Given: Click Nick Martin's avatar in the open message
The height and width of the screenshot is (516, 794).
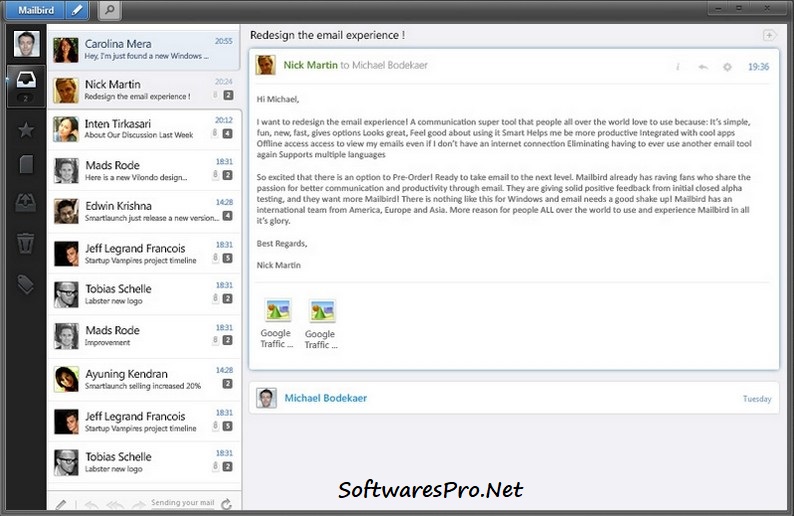Looking at the screenshot, I should click(x=265, y=65).
